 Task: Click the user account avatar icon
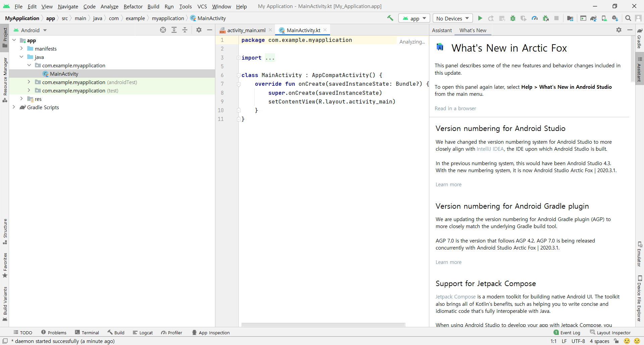click(x=639, y=18)
